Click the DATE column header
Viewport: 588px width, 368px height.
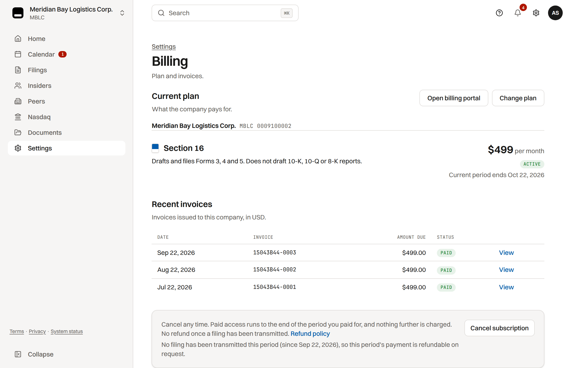(163, 237)
